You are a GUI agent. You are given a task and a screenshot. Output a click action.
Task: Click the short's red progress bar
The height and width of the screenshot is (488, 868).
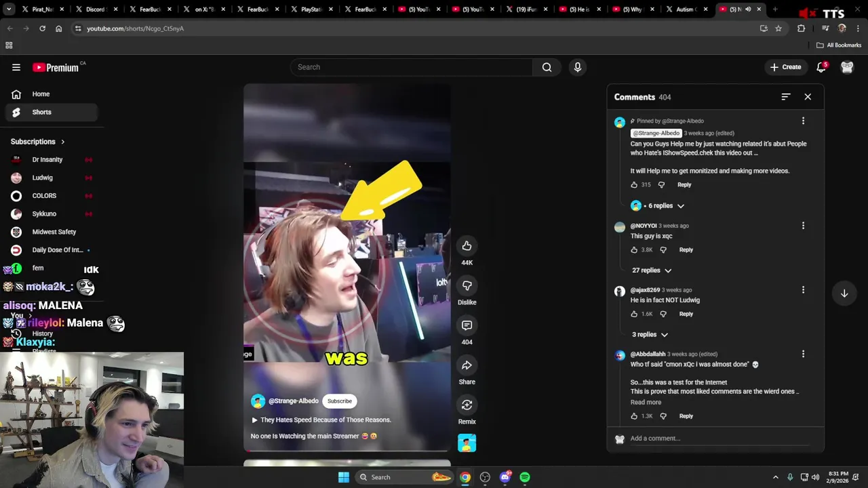click(347, 450)
